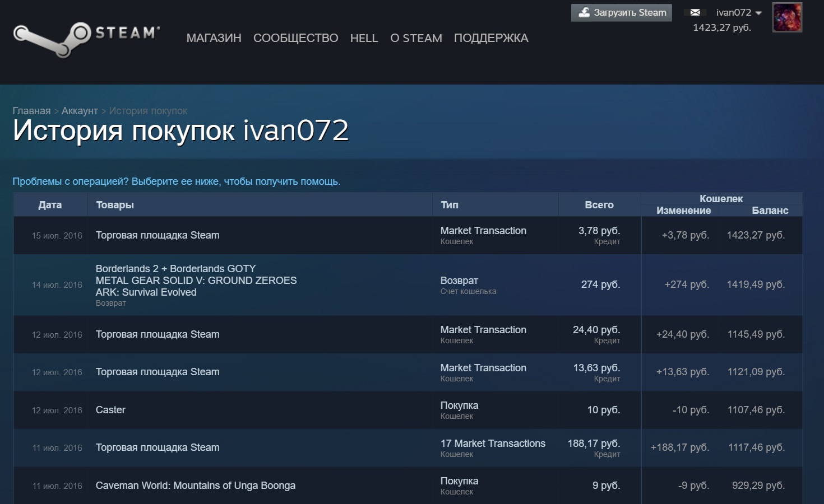
Task: Open the mail envelope notifications icon
Action: tap(695, 12)
